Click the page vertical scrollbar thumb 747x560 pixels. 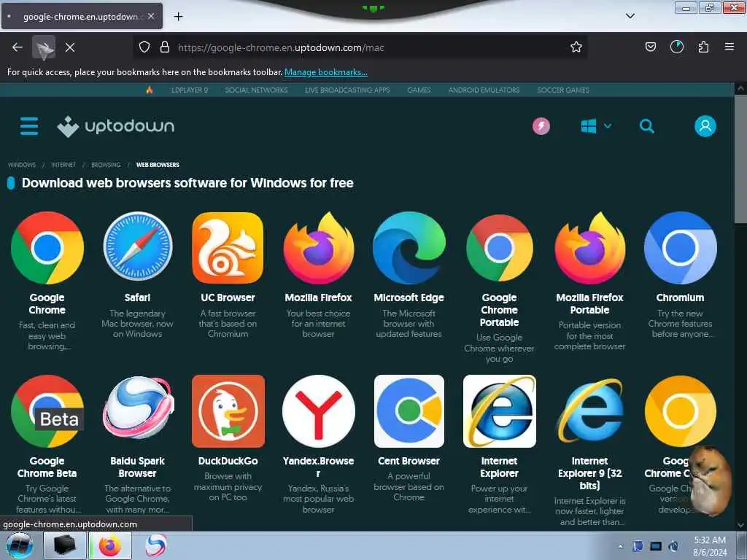point(740,157)
